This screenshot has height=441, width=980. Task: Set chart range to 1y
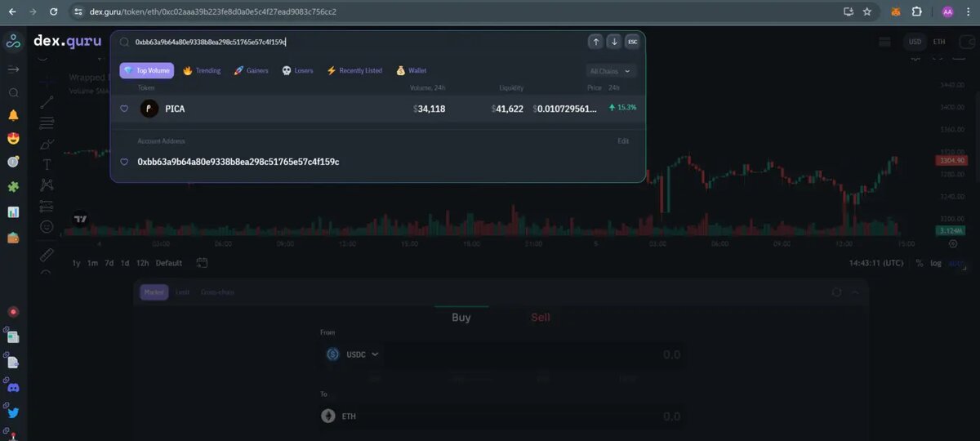[x=76, y=263]
